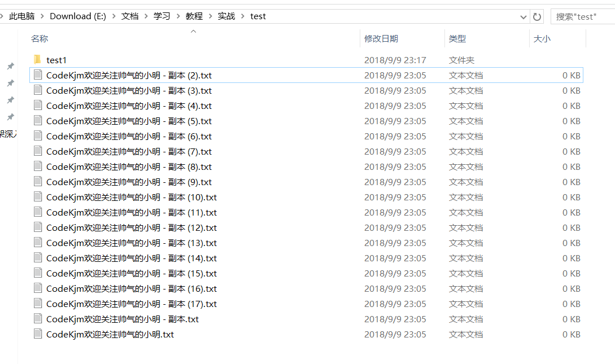This screenshot has height=364, width=615.
Task: Click the 文本文档 type of 副本 (7).txt
Action: (x=465, y=152)
